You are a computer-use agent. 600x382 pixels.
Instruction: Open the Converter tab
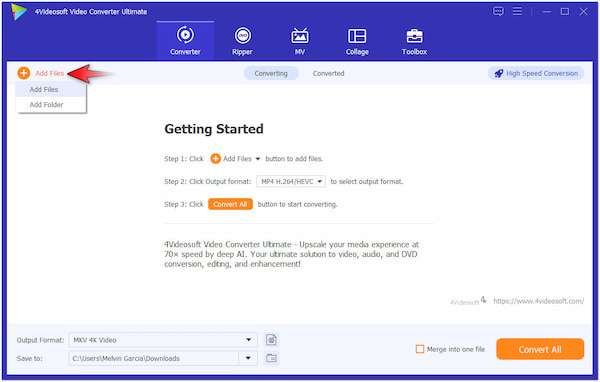tap(185, 41)
